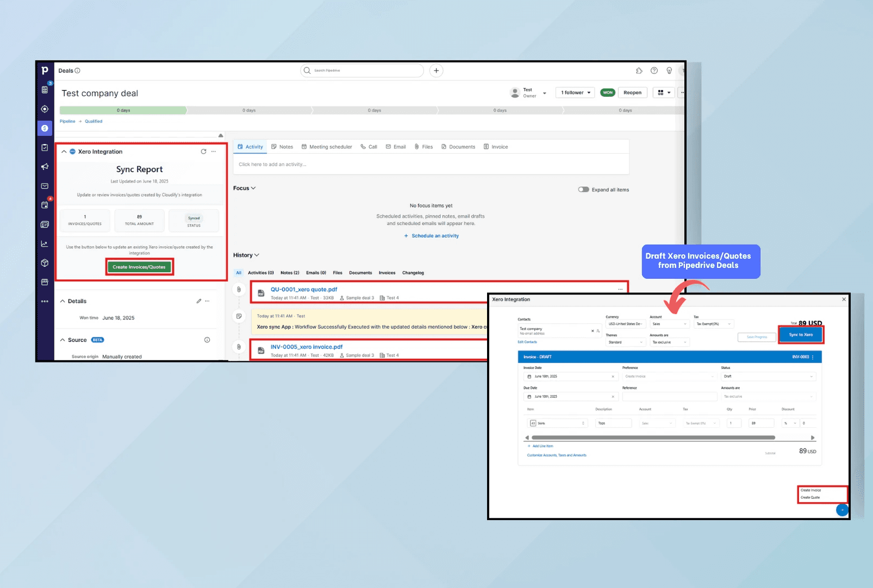Viewport: 873px width, 588px height.
Task: Click the Create Invoices/Quotes button
Action: [139, 267]
